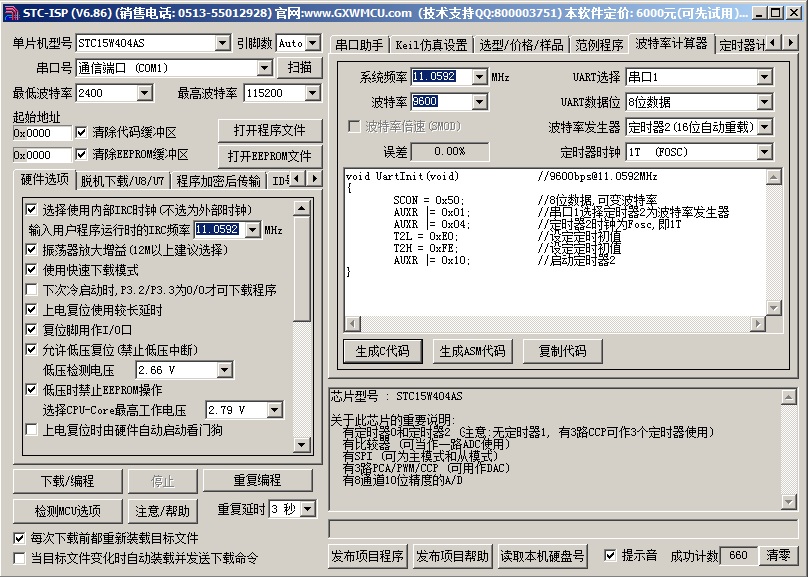This screenshot has height=577, width=808.
Task: Switch to 程序加密后传输 tab
Action: 218,181
